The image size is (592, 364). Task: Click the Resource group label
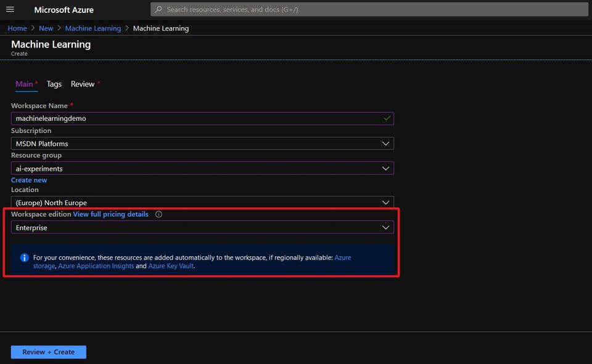click(x=36, y=155)
